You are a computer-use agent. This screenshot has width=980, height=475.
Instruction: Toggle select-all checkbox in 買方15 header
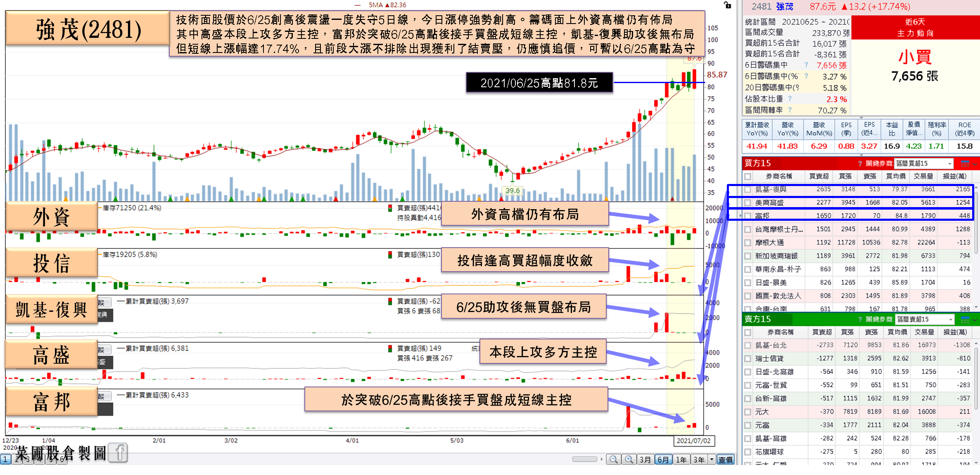point(747,177)
